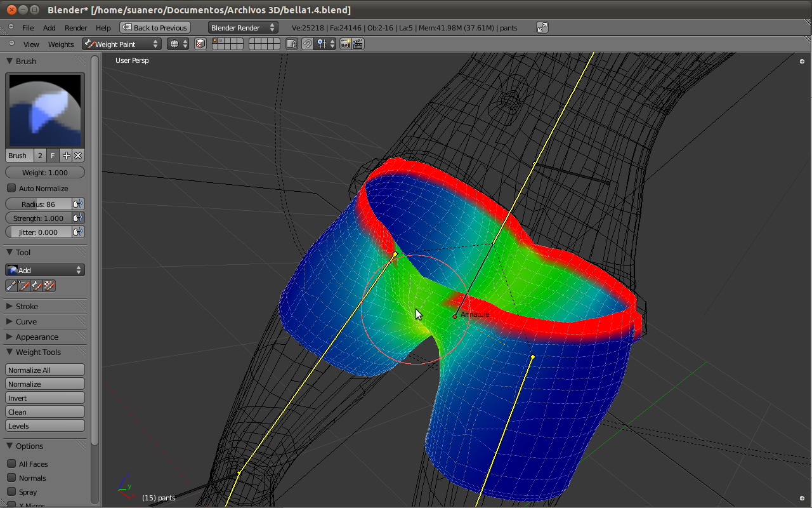
Task: Toggle pressure sensitivity for Radius
Action: [x=77, y=204]
